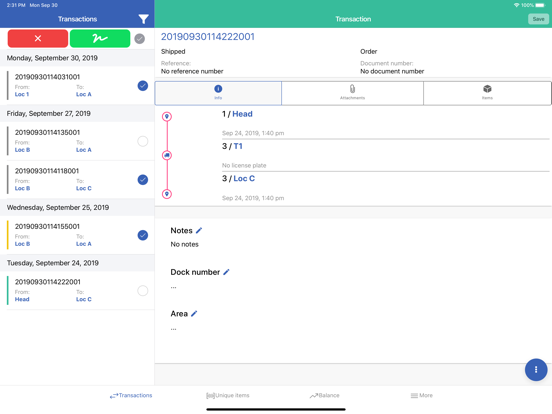
Task: Tap the 'No document number' text
Action: coord(392,71)
